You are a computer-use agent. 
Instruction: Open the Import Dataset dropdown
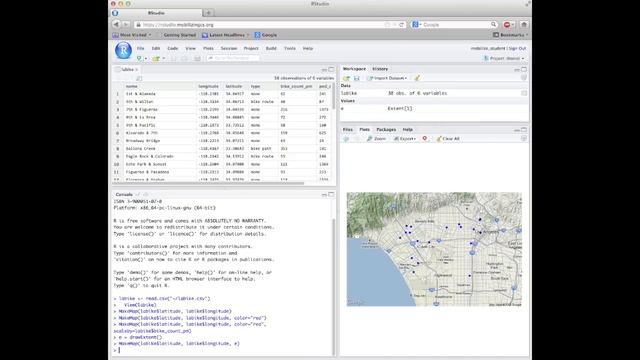click(387, 78)
